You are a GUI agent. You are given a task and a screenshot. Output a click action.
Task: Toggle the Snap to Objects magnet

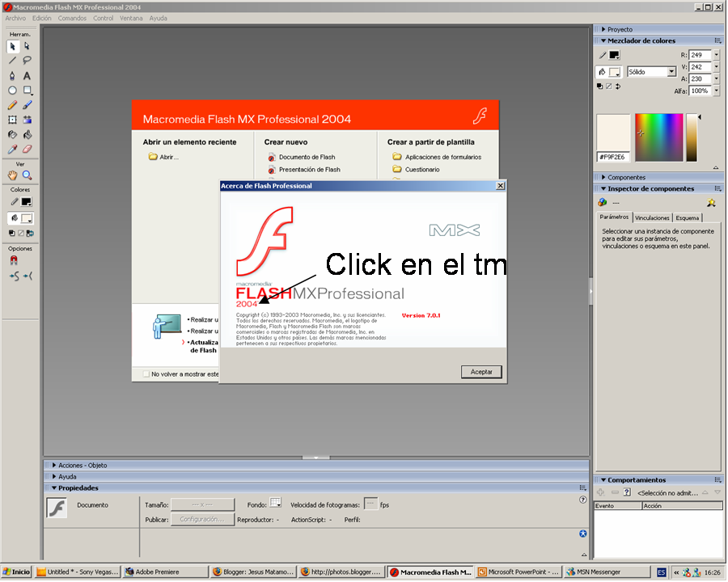point(14,261)
